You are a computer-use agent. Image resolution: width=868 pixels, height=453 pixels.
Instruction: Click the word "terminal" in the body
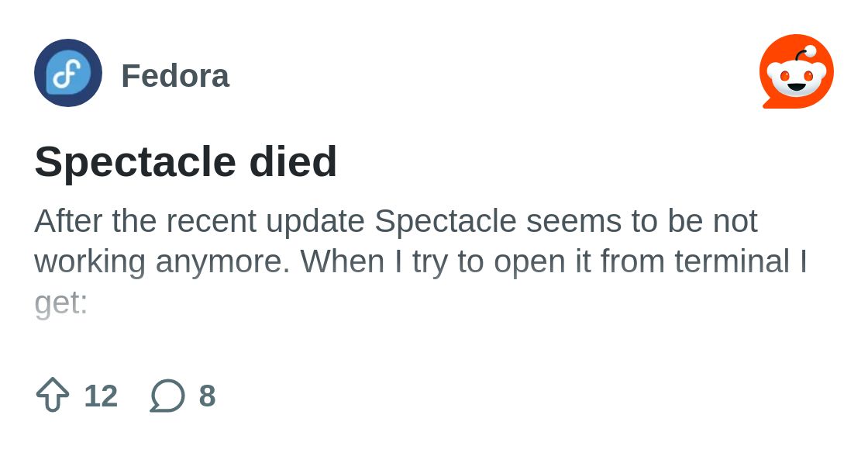tap(732, 261)
